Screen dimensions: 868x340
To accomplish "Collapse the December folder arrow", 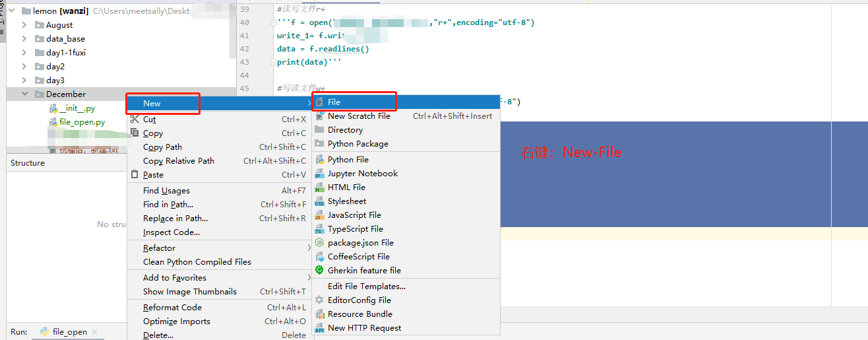I will [24, 94].
